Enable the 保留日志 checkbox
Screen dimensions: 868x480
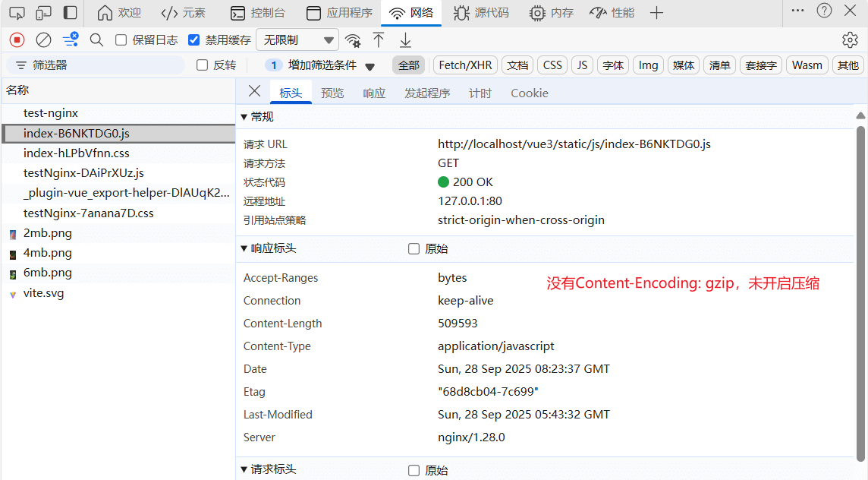[121, 40]
